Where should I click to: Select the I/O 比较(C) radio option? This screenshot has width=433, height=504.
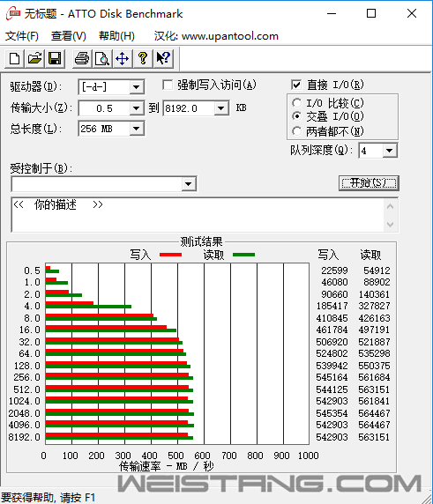point(296,103)
